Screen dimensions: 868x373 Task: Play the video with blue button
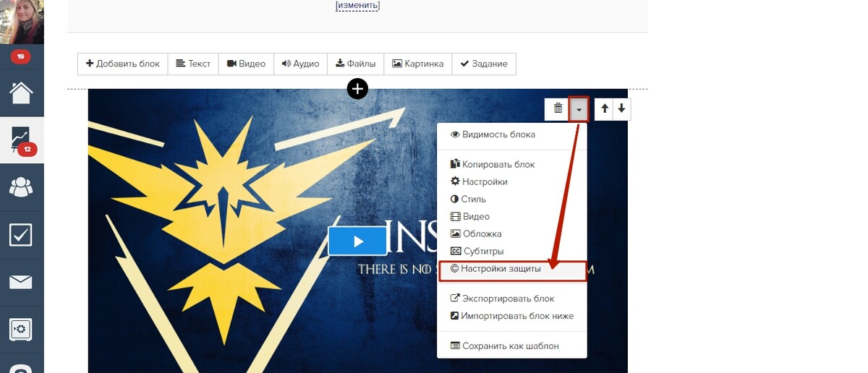pyautogui.click(x=357, y=241)
